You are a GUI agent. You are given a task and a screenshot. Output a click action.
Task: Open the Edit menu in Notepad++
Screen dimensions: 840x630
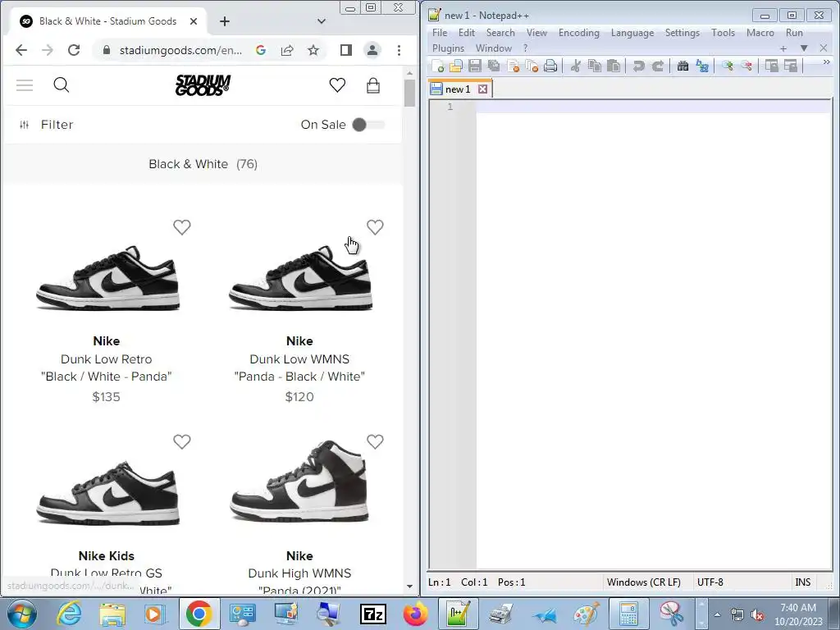click(467, 33)
